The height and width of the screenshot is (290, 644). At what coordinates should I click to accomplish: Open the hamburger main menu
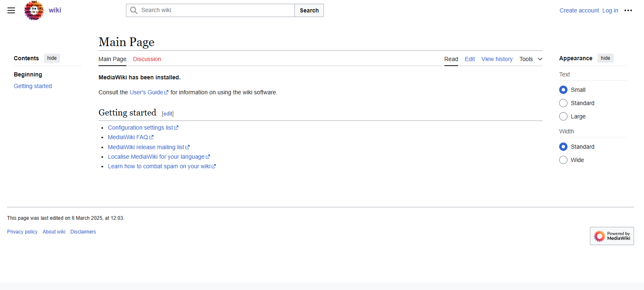[11, 10]
